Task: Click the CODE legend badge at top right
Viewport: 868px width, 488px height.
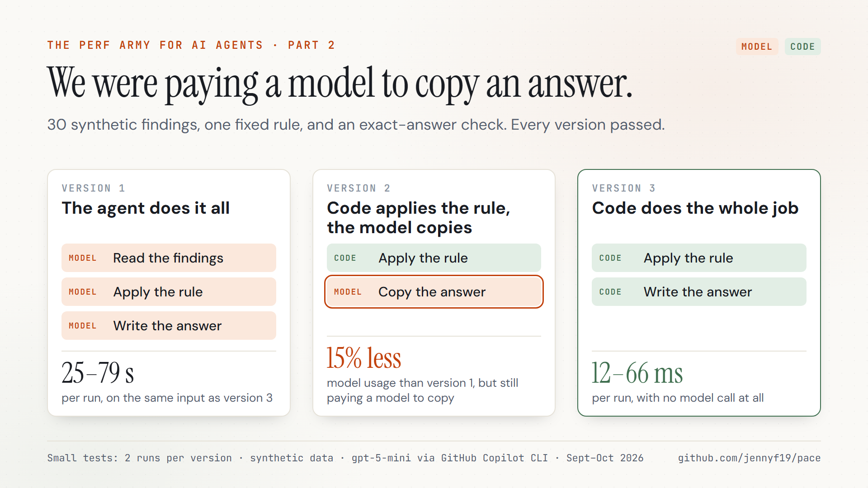Action: pos(802,47)
